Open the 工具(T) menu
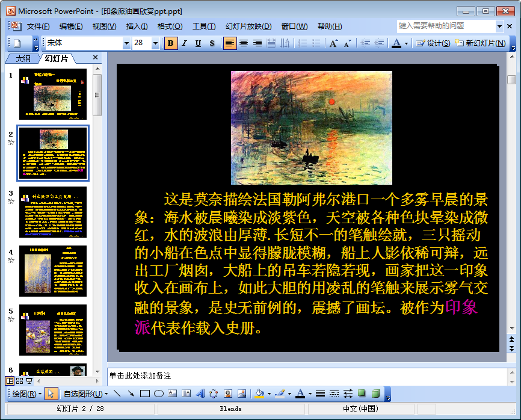This screenshot has width=521, height=420. click(204, 26)
